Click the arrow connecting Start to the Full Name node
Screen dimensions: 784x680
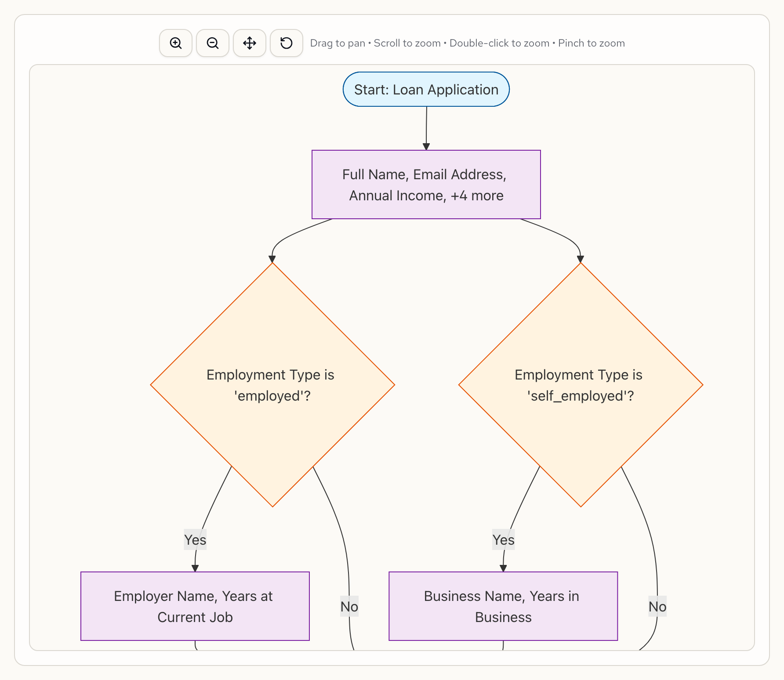426,127
